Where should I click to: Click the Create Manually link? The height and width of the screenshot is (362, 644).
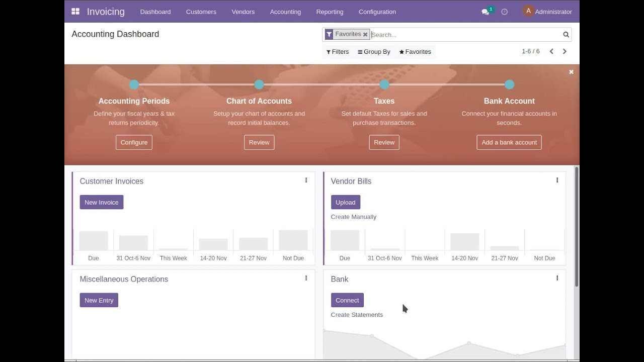click(354, 217)
